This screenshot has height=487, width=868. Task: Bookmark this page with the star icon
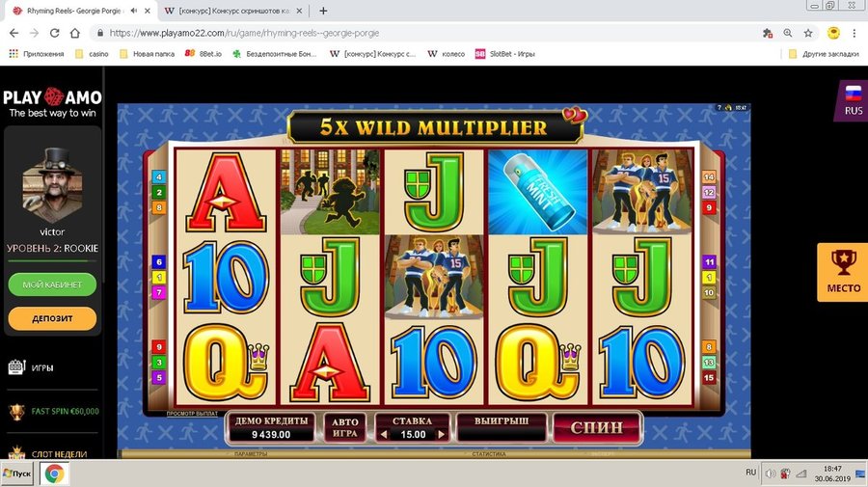pyautogui.click(x=808, y=33)
